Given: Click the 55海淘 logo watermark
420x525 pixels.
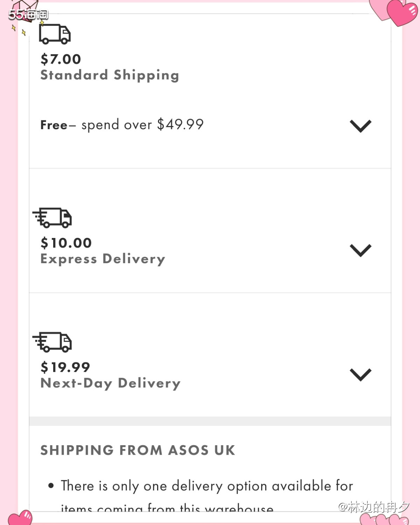Looking at the screenshot, I should [28, 14].
